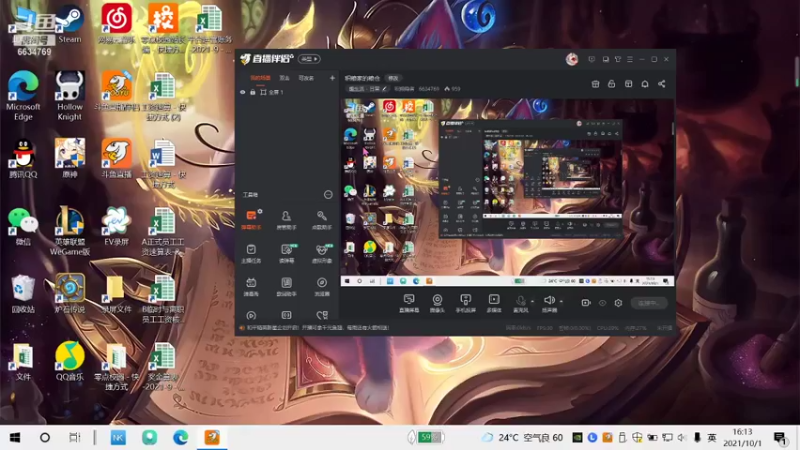Open the room manager assistant person icon
Viewport: 800px width, 450px height.
click(286, 219)
